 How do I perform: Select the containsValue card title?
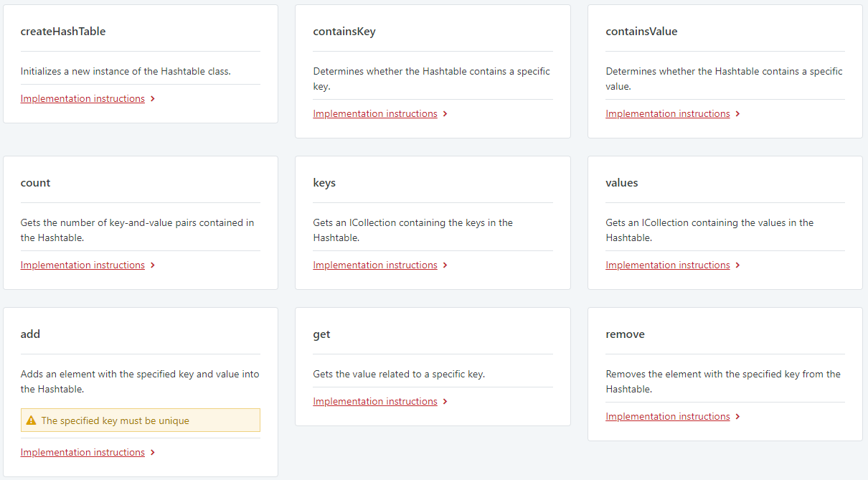pos(641,31)
